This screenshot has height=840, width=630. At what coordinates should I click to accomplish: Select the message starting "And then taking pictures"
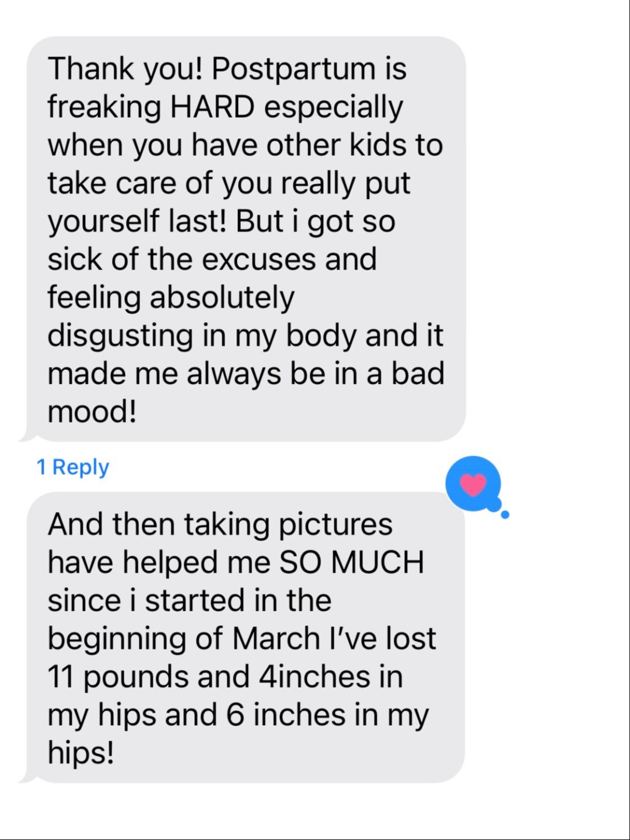(245, 637)
